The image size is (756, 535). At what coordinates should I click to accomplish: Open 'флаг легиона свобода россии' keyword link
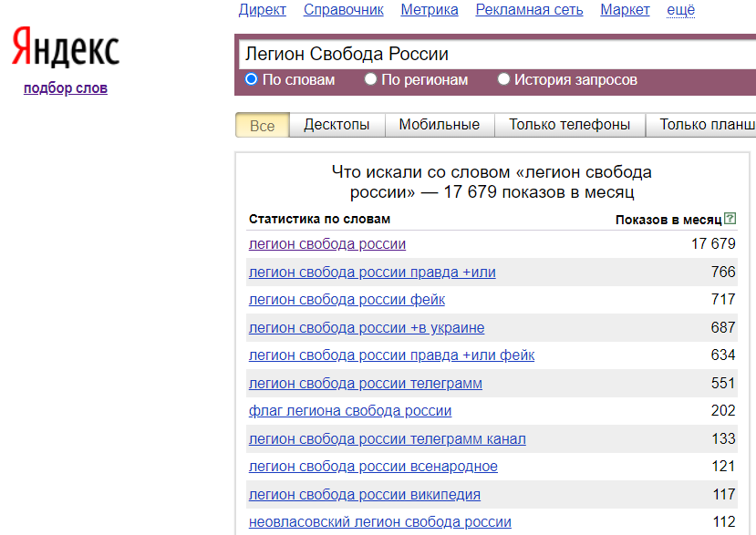pyautogui.click(x=350, y=411)
